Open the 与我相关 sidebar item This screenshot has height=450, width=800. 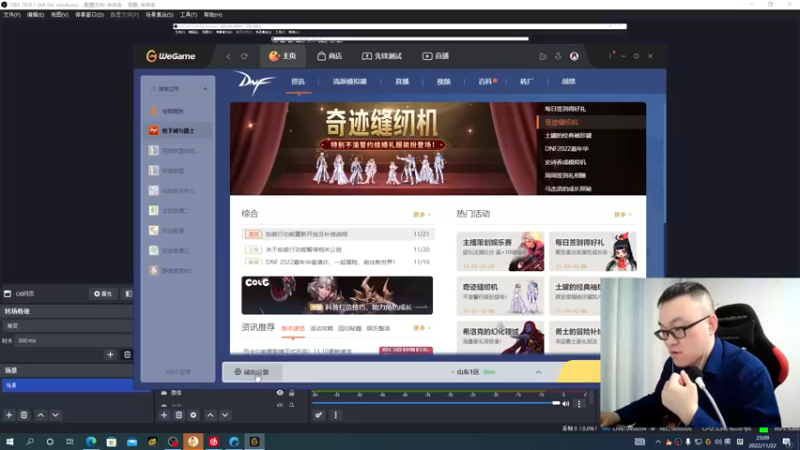178,111
